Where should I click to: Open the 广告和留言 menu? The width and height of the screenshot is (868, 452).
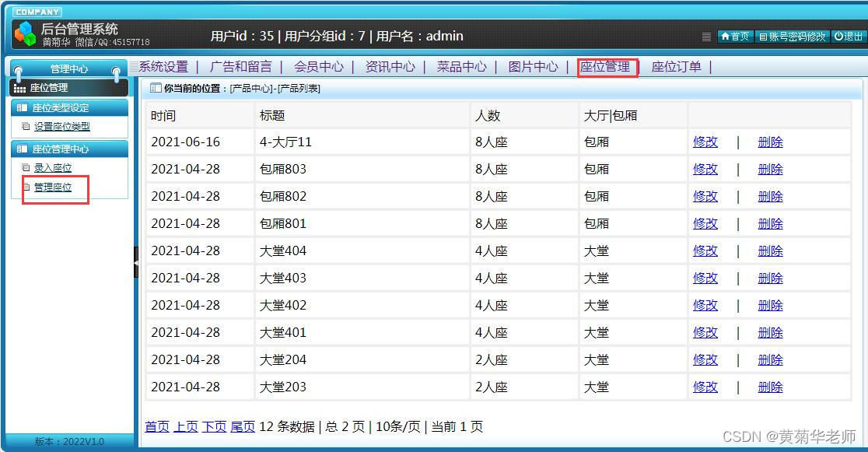pyautogui.click(x=241, y=66)
